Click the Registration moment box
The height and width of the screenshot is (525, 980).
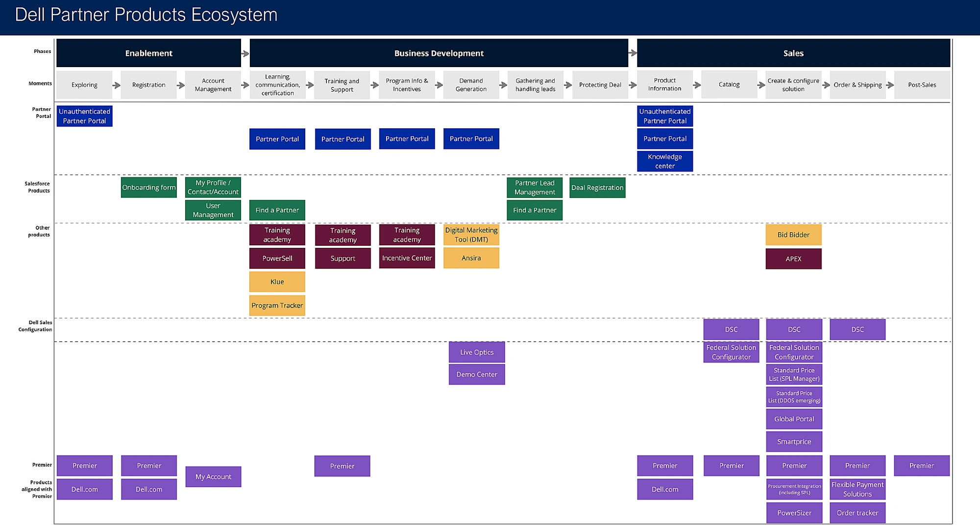coord(148,85)
